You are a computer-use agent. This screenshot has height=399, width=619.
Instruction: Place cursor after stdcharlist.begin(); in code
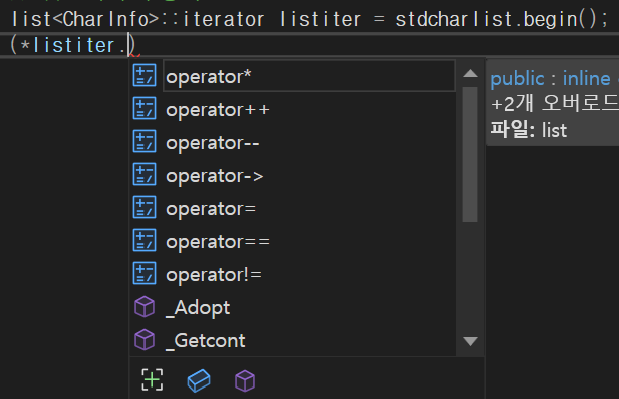[x=609, y=19]
